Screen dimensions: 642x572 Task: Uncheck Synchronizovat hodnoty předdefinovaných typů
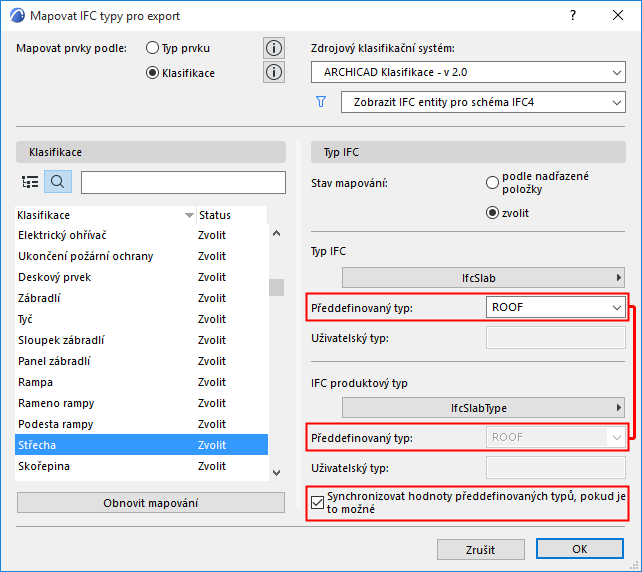pyautogui.click(x=319, y=502)
